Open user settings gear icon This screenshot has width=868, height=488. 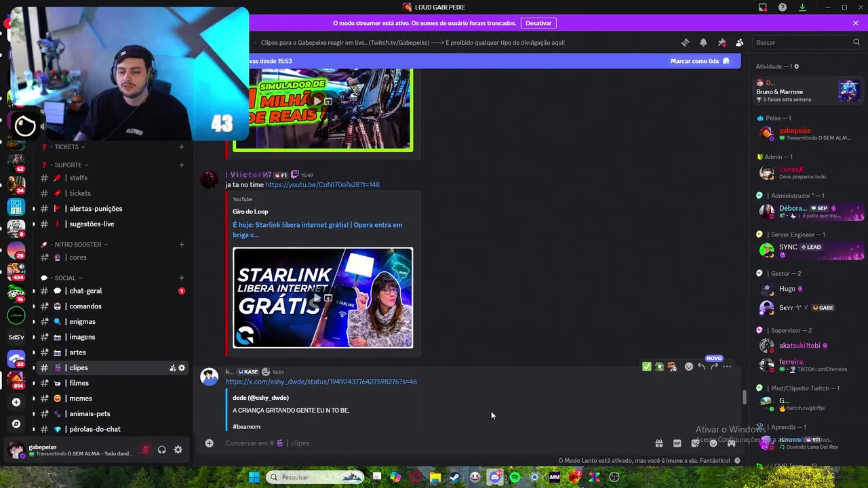[178, 450]
